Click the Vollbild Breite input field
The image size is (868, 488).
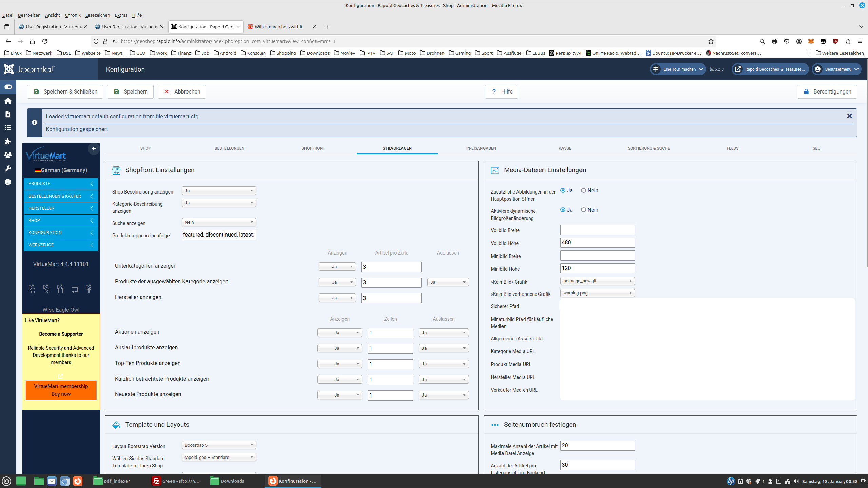click(x=597, y=230)
